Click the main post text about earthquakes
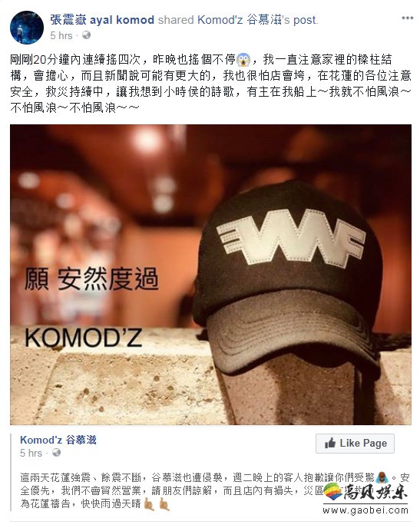The width and height of the screenshot is (420, 528). (210, 84)
